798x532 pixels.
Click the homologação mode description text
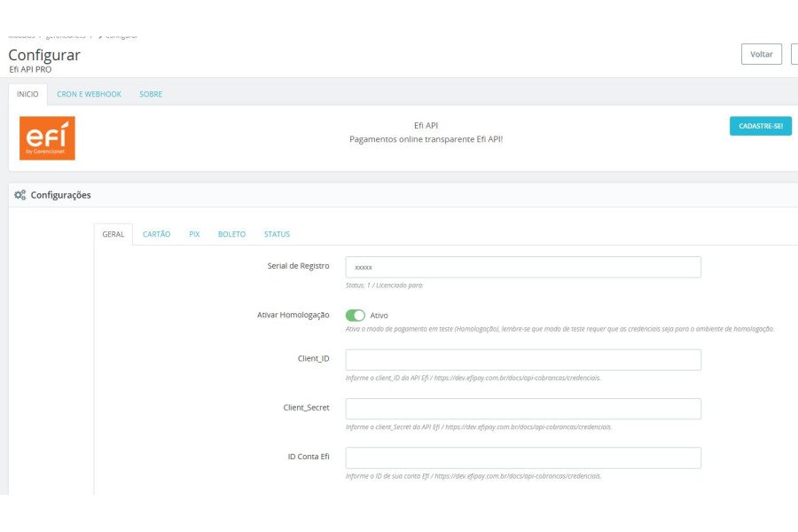[559, 329]
